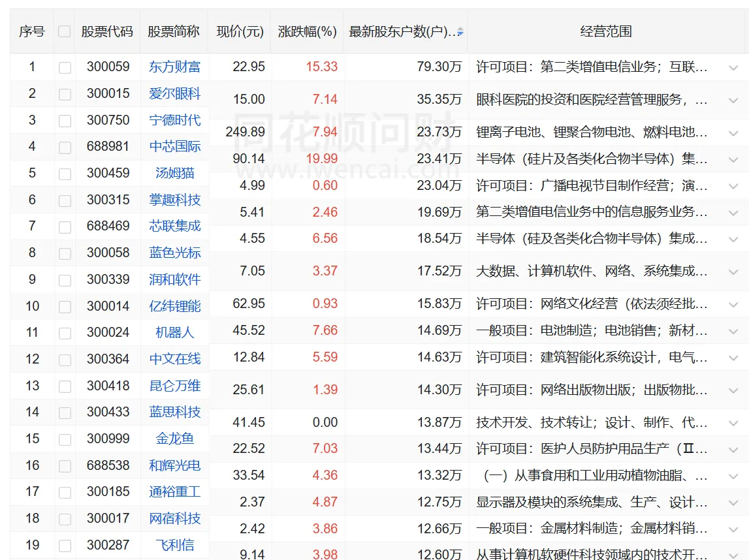Click stock code 300433 cell
The width and height of the screenshot is (749, 560).
108,412
